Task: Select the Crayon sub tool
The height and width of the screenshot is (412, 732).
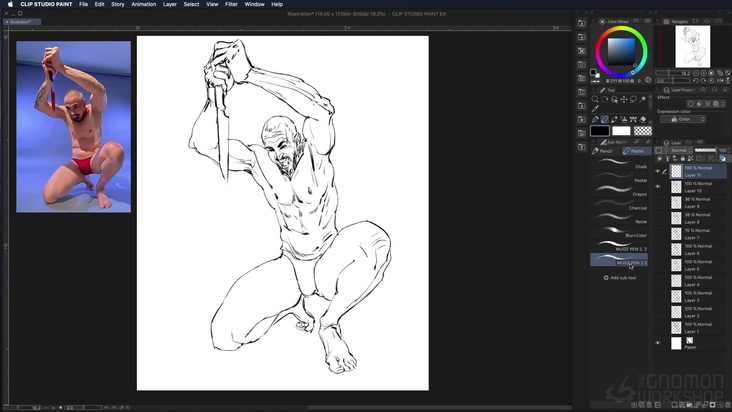Action: [x=619, y=191]
